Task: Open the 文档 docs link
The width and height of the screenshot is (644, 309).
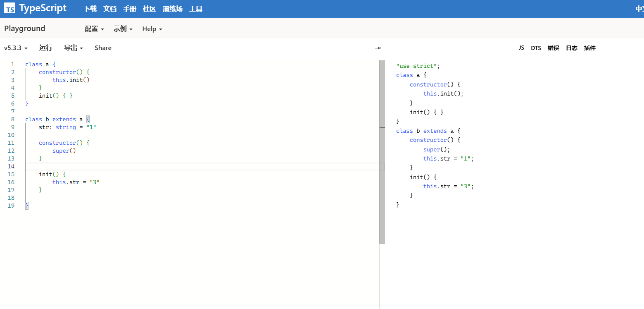Action: 110,9
